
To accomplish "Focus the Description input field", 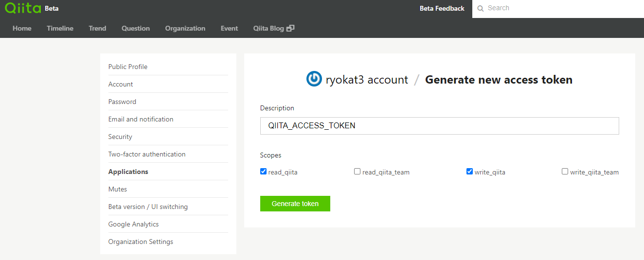I will (x=440, y=125).
